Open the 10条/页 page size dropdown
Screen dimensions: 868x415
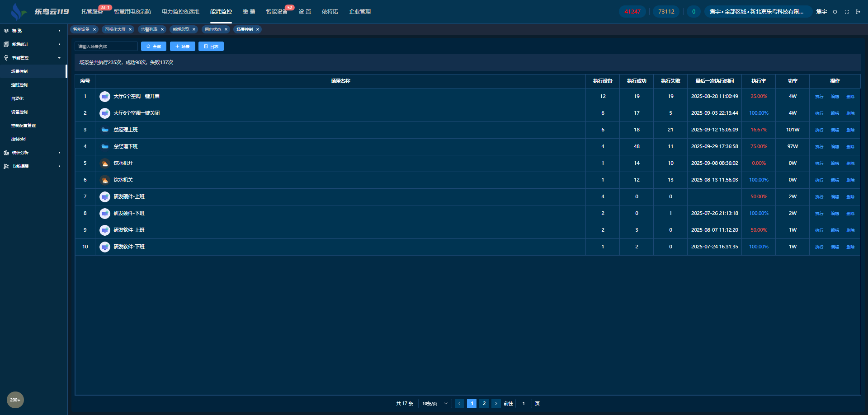(x=434, y=404)
